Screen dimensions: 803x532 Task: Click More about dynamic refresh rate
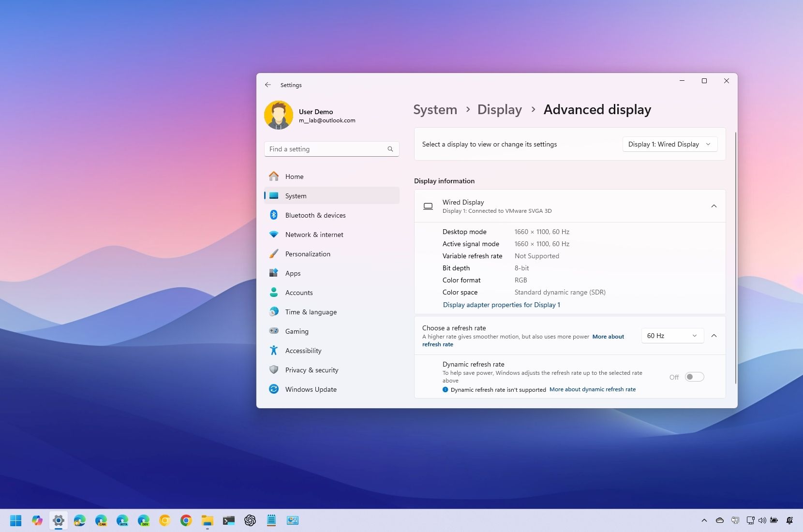click(x=593, y=389)
